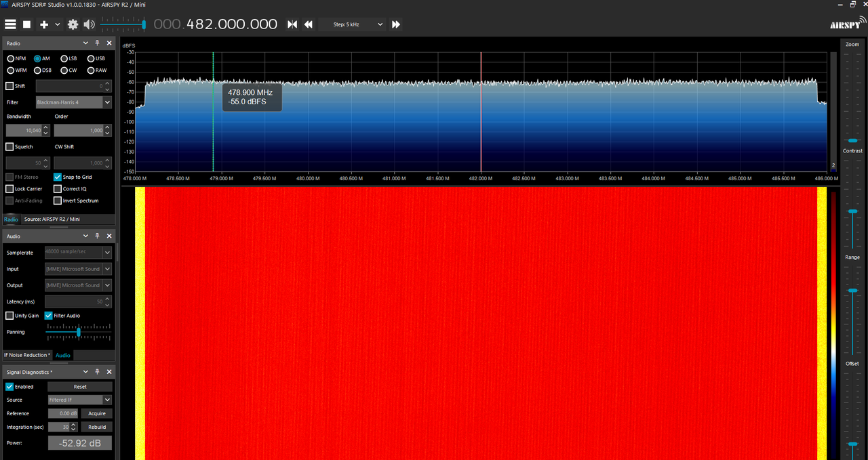Screen dimensions: 868x460
Task: Switch to the IF Noise Reduction tab
Action: 27,355
